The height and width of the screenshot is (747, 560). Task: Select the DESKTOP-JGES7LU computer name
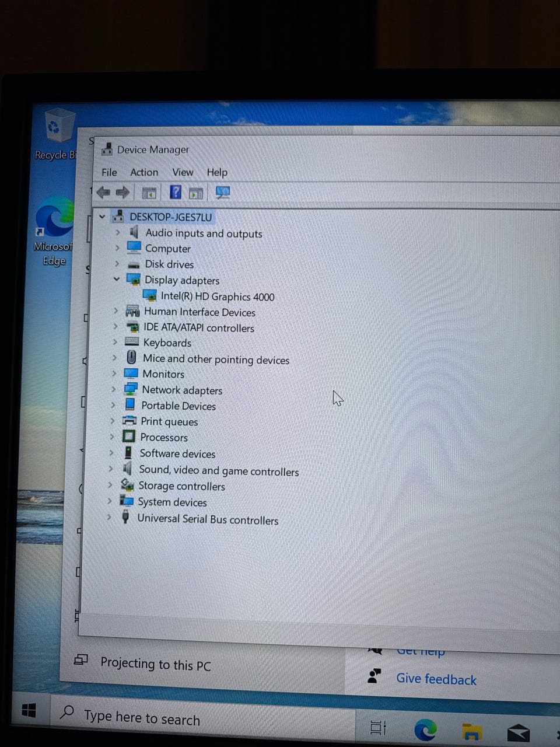170,217
